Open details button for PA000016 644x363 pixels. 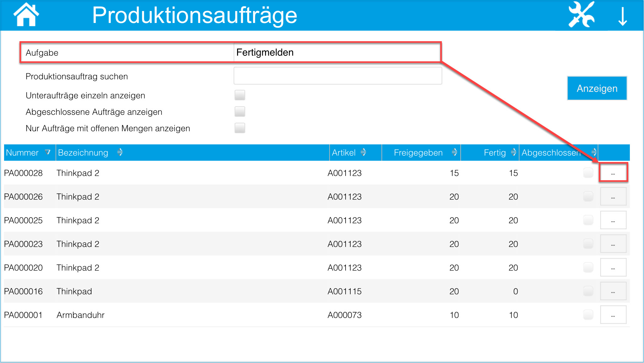pos(613,291)
